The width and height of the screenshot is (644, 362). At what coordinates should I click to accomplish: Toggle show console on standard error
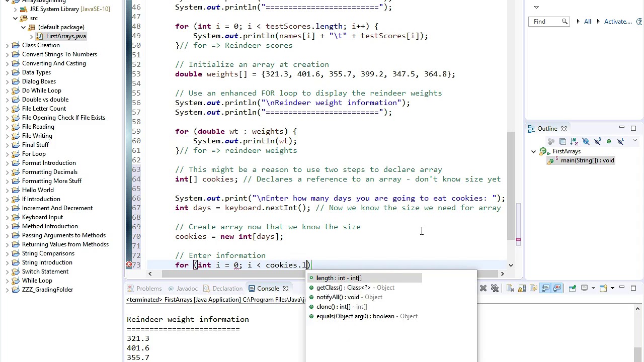click(556, 288)
